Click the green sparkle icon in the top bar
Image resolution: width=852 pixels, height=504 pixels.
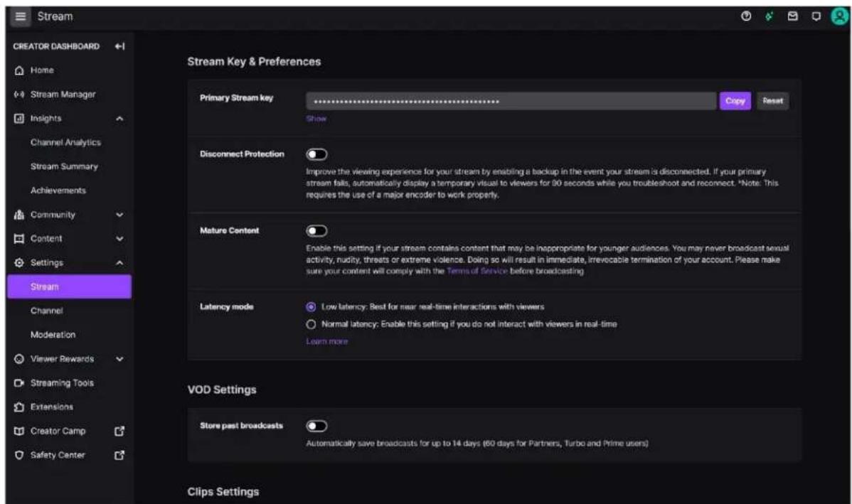(770, 16)
